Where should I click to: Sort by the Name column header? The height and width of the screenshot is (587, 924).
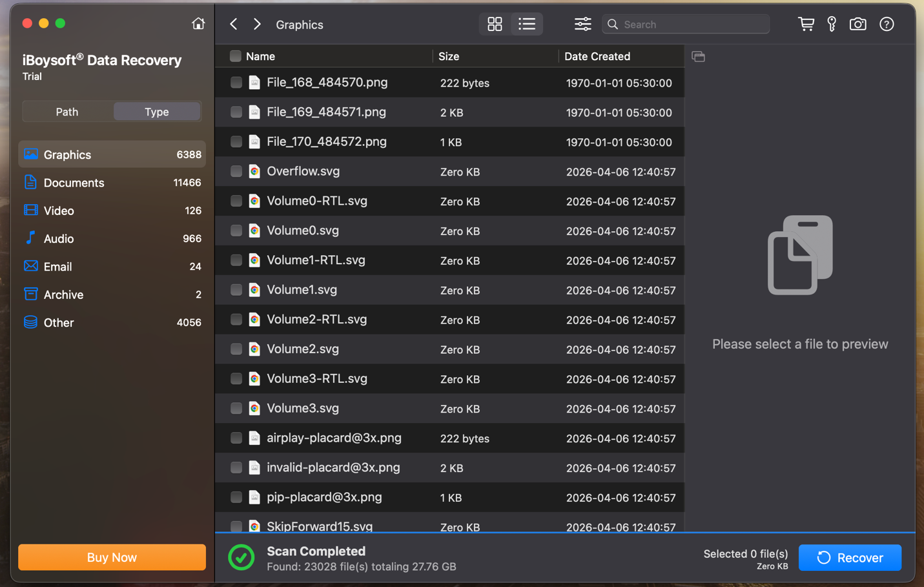tap(260, 56)
